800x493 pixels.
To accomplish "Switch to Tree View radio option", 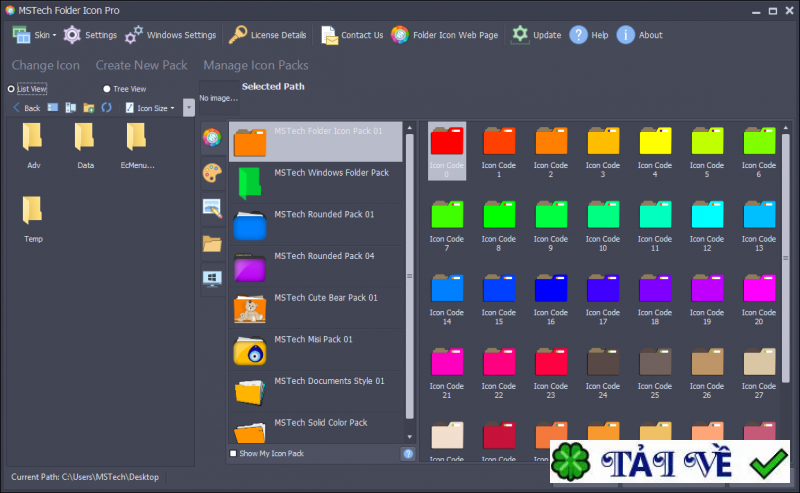I will click(107, 89).
